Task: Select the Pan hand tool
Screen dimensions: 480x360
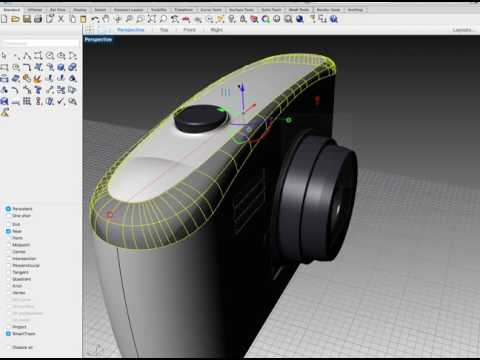Action: 106,19
